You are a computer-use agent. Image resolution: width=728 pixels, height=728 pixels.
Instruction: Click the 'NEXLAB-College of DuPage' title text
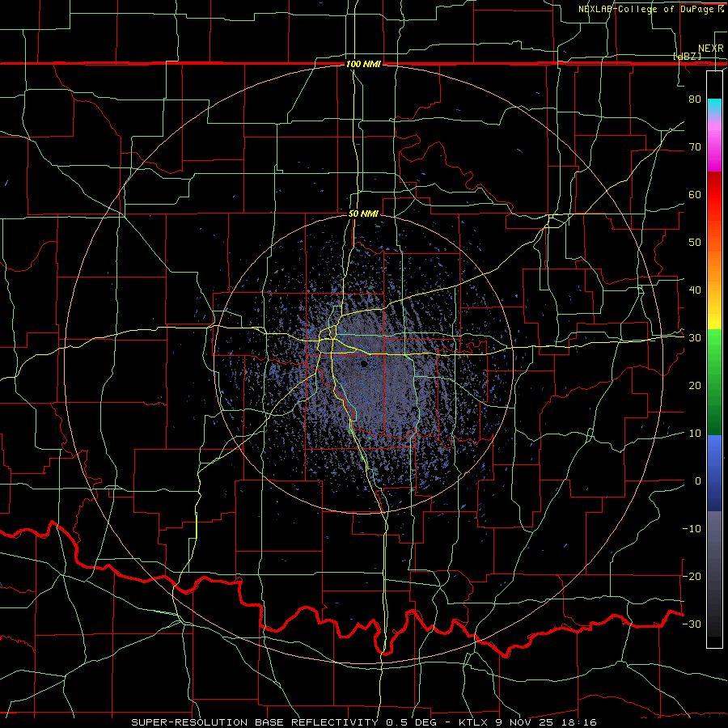tap(646, 9)
